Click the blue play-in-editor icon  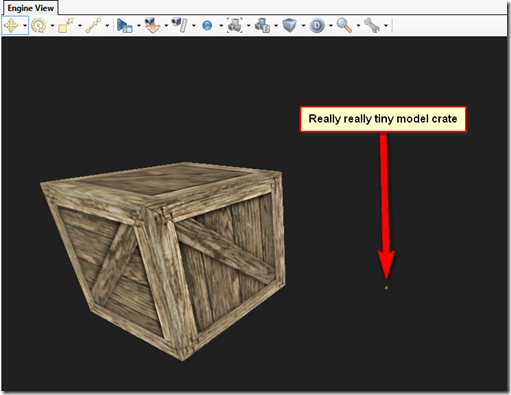click(x=125, y=25)
